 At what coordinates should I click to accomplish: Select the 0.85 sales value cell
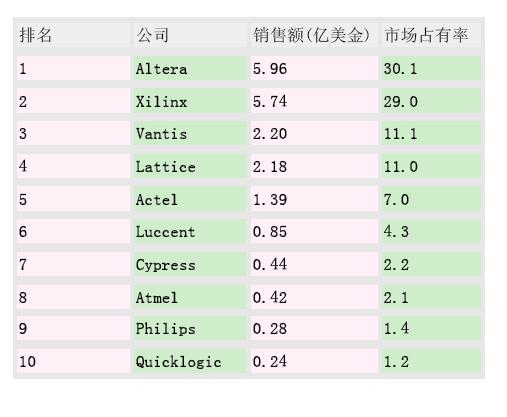point(314,231)
